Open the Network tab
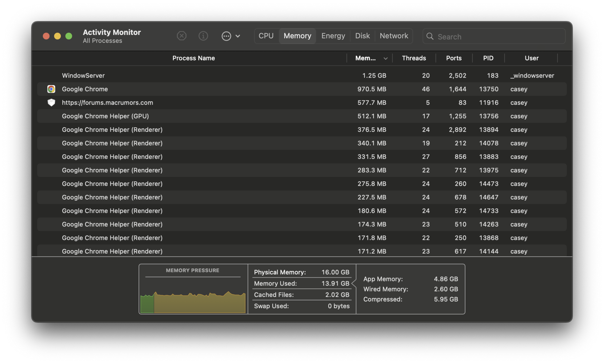This screenshot has height=364, width=604. [x=394, y=36]
